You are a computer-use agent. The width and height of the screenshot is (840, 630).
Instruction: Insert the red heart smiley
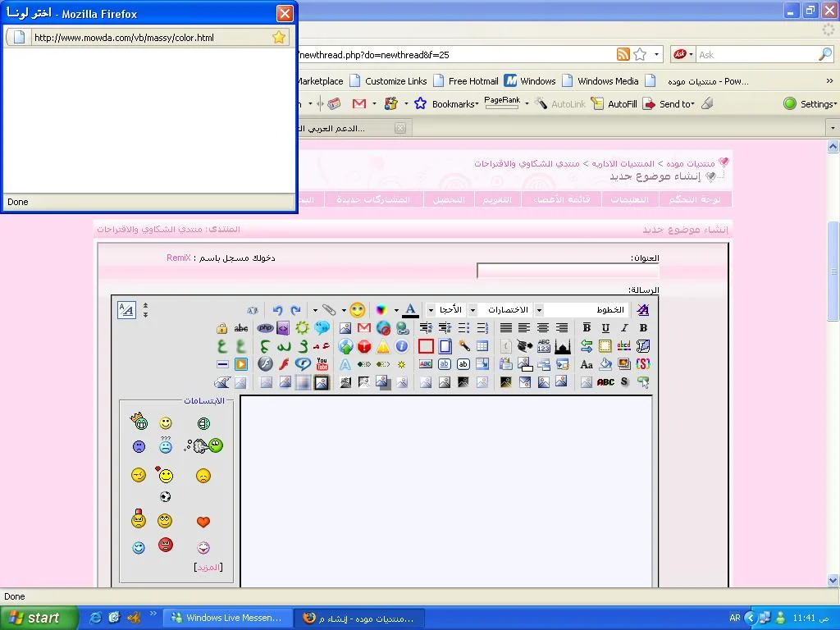click(203, 522)
